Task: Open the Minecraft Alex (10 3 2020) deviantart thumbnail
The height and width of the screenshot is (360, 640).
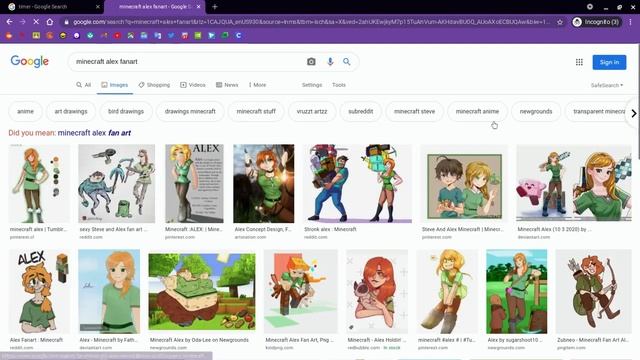Action: tap(574, 184)
